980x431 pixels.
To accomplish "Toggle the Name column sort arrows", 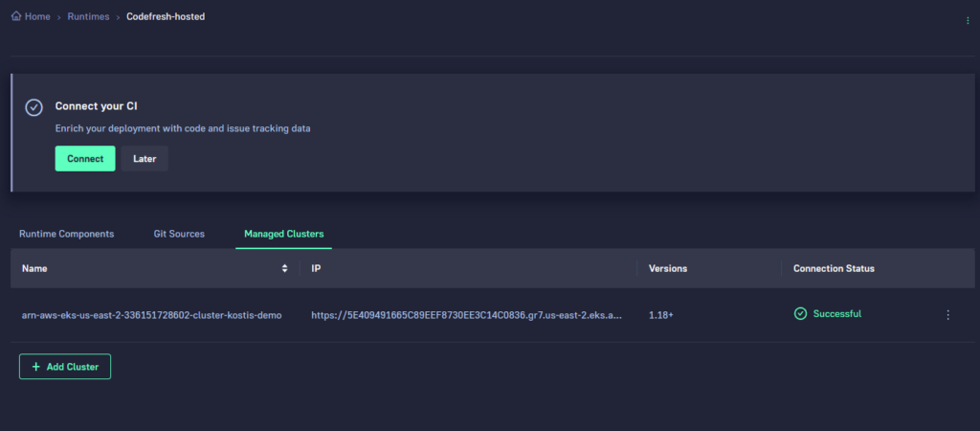I will tap(284, 269).
